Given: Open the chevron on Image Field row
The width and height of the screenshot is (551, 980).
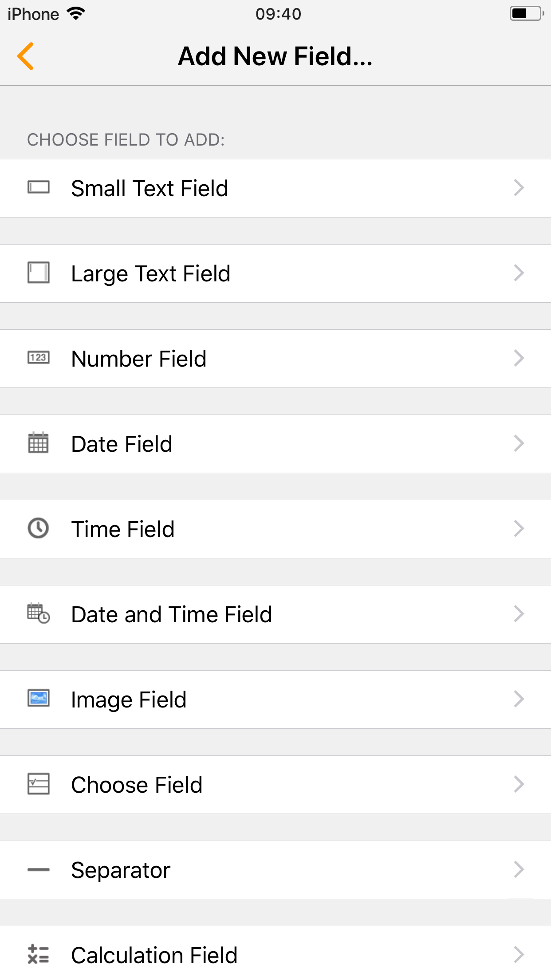Looking at the screenshot, I should point(519,699).
